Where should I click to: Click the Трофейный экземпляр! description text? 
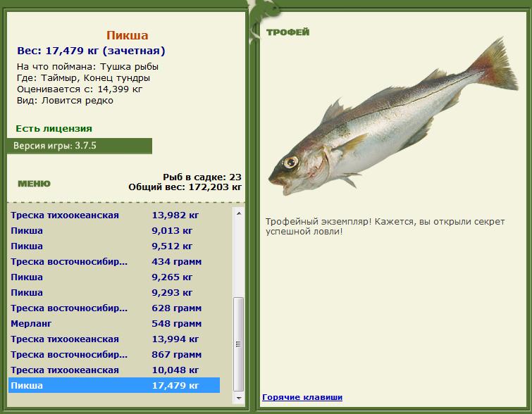pos(385,227)
